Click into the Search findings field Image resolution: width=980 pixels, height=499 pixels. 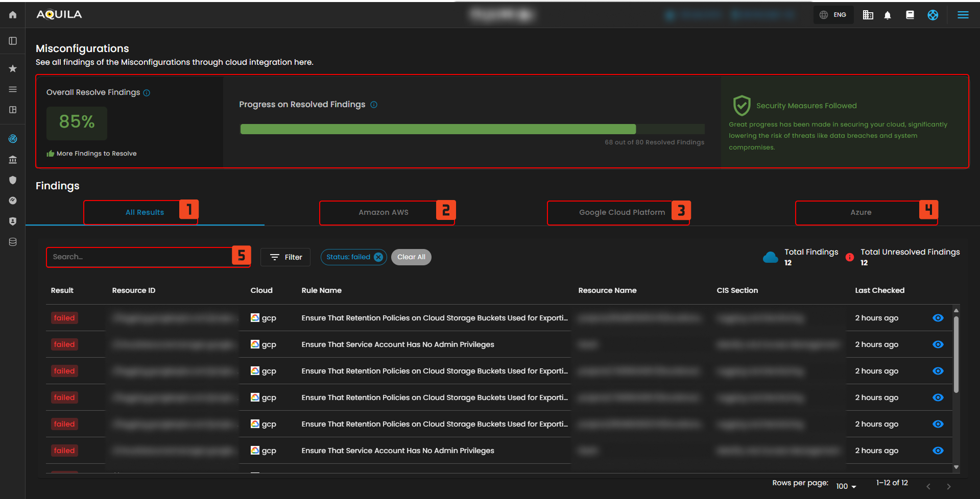(x=139, y=257)
